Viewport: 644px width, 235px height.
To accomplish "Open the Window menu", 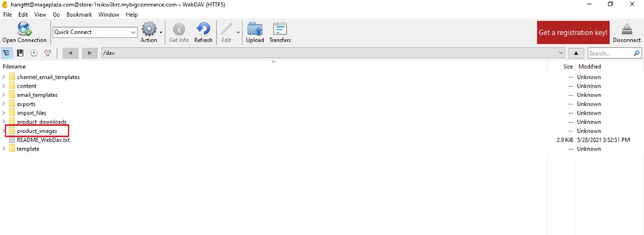I will point(108,15).
